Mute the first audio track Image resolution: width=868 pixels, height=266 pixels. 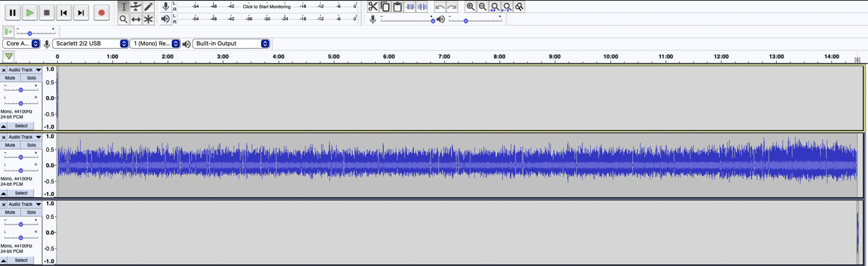coord(10,78)
